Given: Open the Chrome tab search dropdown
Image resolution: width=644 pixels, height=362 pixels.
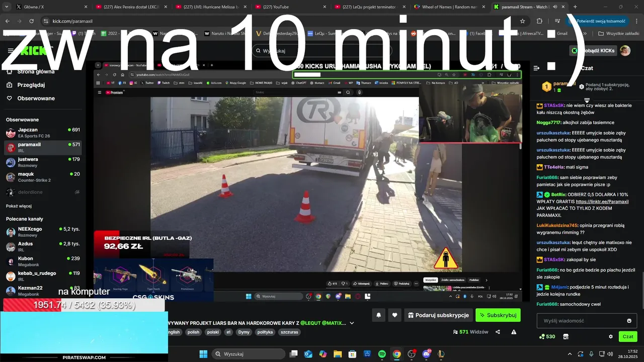Looking at the screenshot, I should pyautogui.click(x=7, y=7).
